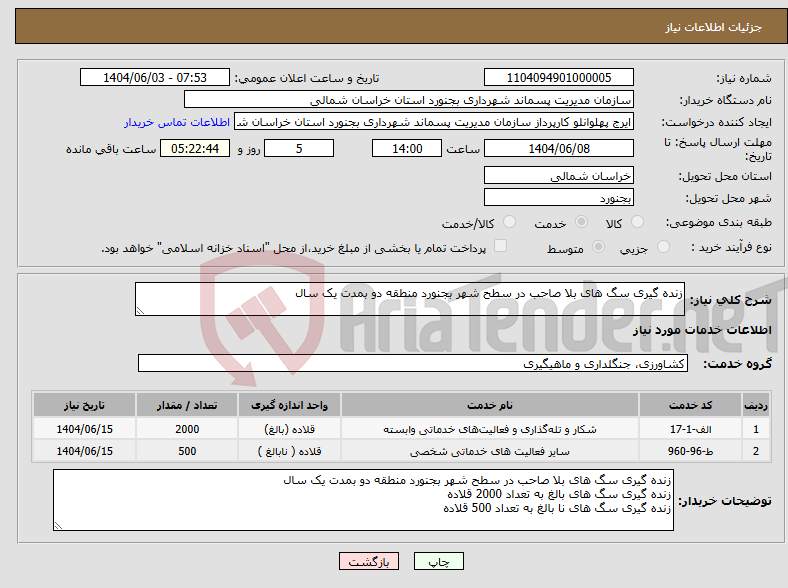Click the buyer organization name field
This screenshot has width=788, height=588.
pos(409,100)
